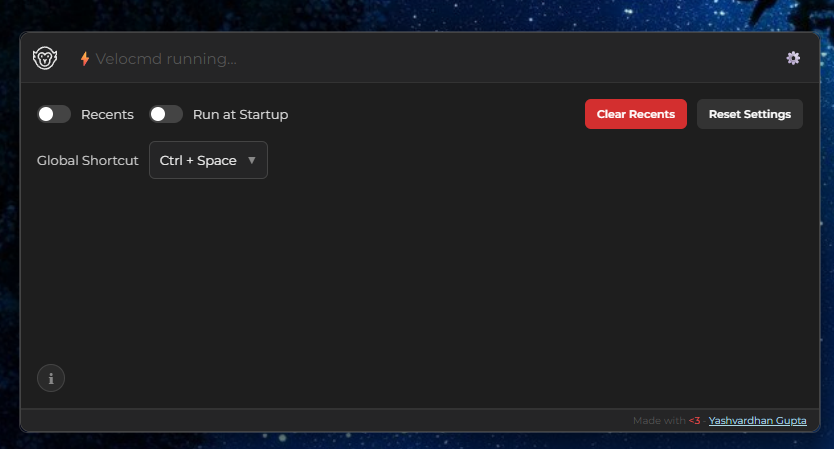The width and height of the screenshot is (834, 449).
Task: Click the red heart symbol in footer
Action: click(x=695, y=421)
